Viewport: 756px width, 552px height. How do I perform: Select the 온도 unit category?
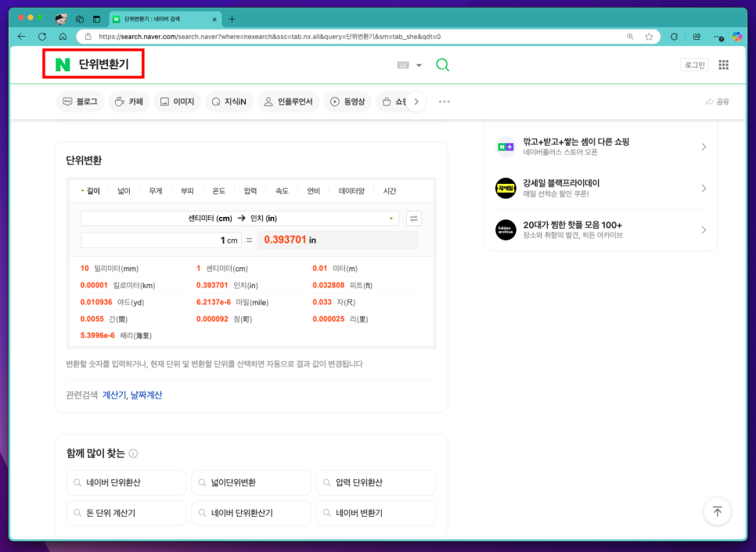(x=219, y=191)
